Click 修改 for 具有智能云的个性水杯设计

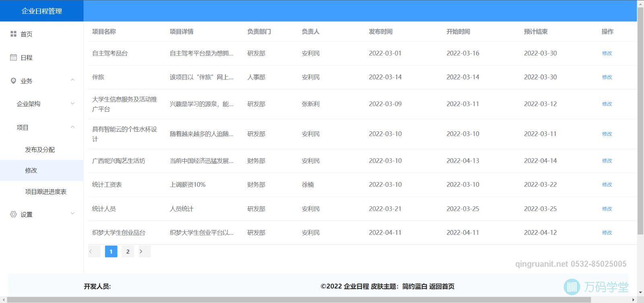click(607, 134)
